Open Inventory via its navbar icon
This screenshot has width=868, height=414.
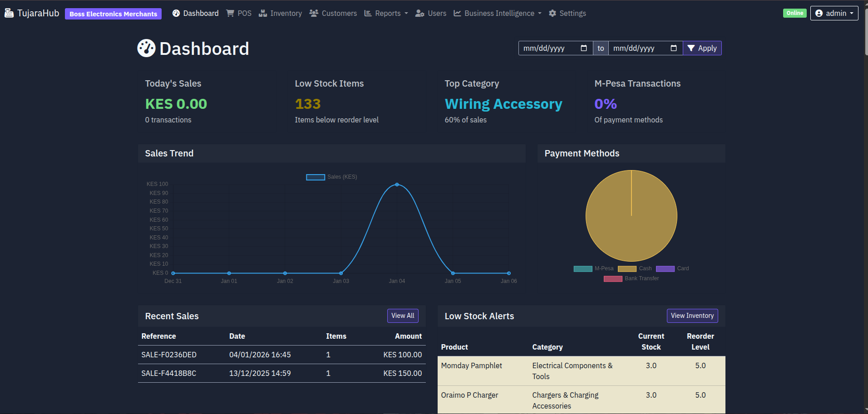262,13
